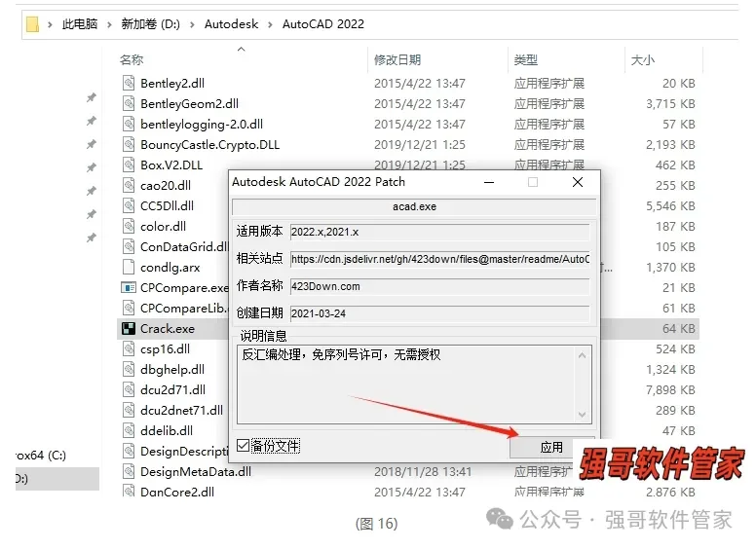Click the 2018/11/28 13:41 date cell

[x=423, y=471]
